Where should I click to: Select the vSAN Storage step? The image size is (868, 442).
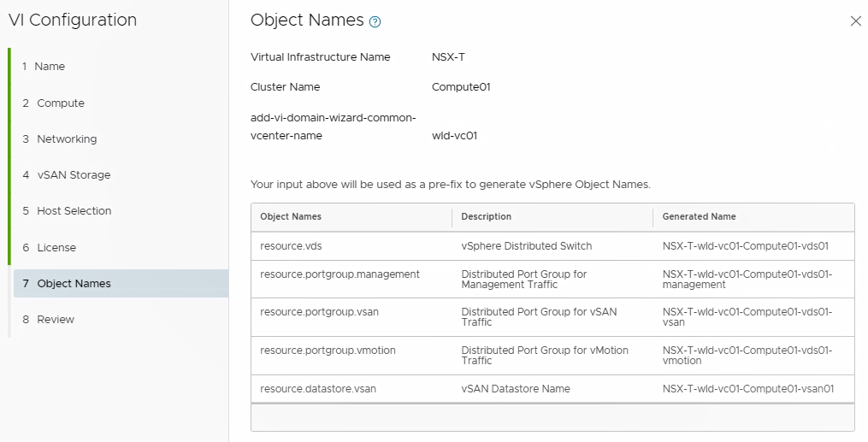(x=73, y=175)
